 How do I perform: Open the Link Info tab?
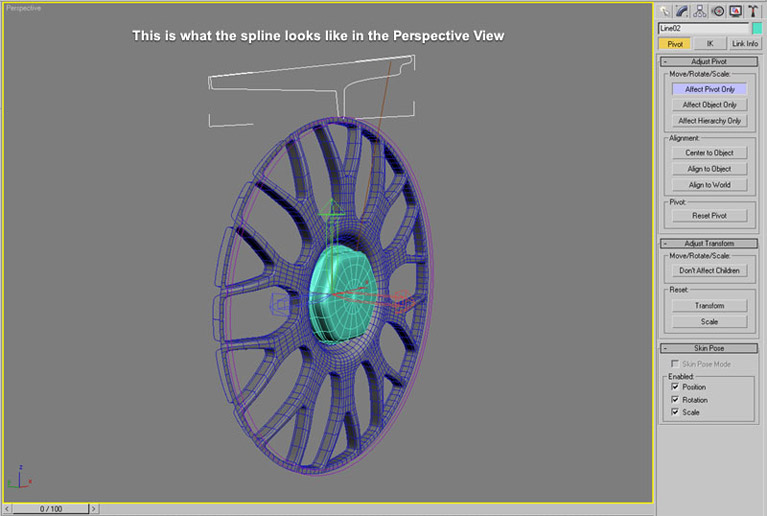(x=744, y=44)
